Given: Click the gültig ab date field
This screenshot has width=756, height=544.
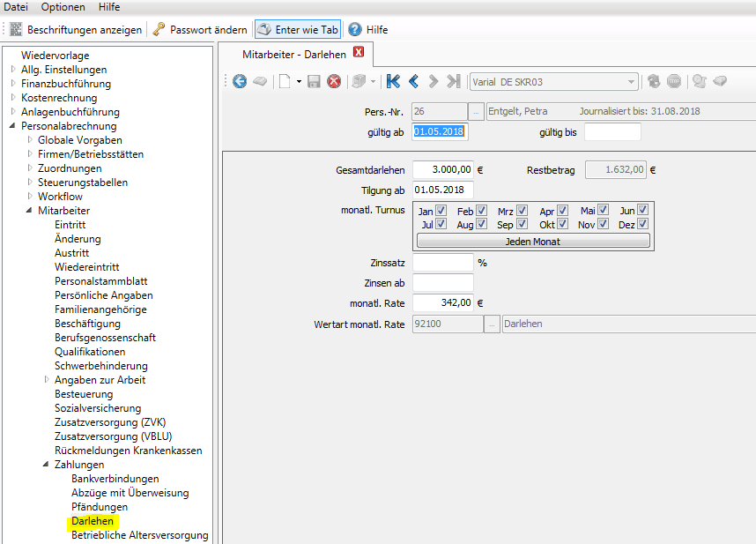Looking at the screenshot, I should (x=440, y=131).
